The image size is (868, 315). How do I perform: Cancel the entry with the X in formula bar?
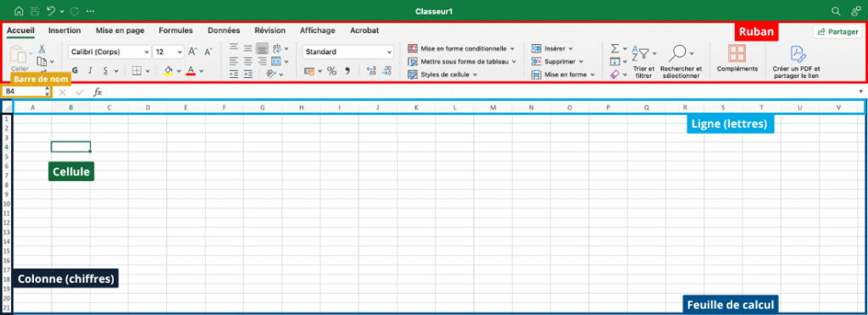(x=63, y=92)
